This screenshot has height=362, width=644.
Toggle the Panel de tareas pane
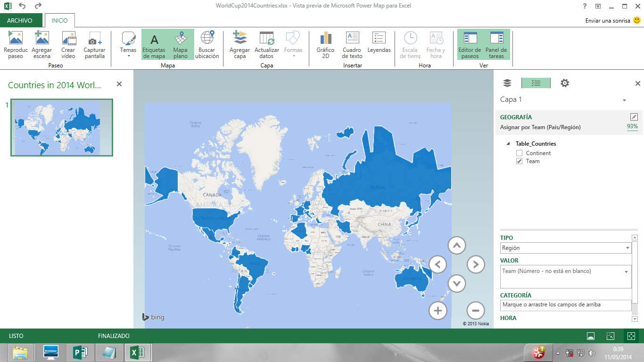pos(496,45)
